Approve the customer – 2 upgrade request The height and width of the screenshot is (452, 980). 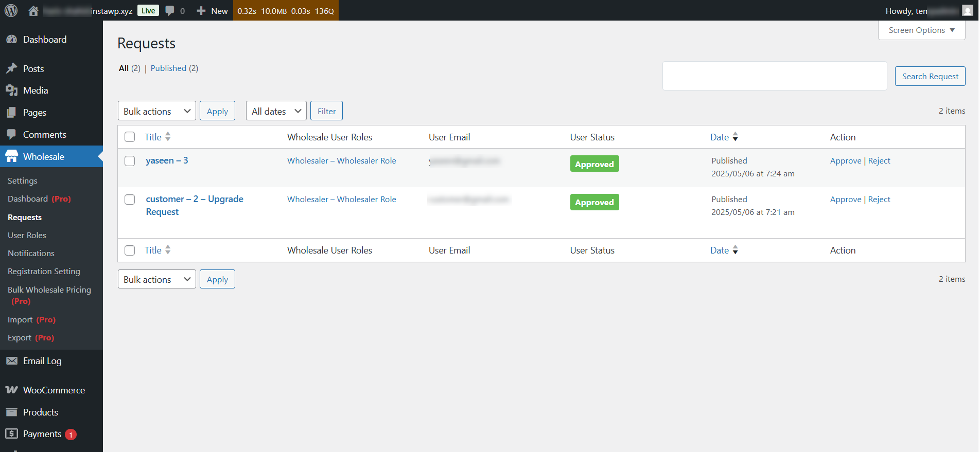pyautogui.click(x=846, y=200)
